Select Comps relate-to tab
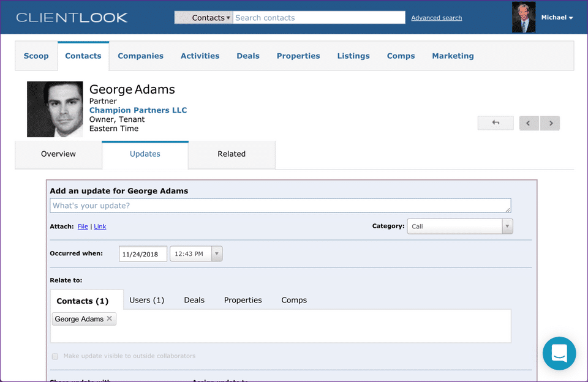The height and width of the screenshot is (382, 588). tap(294, 301)
